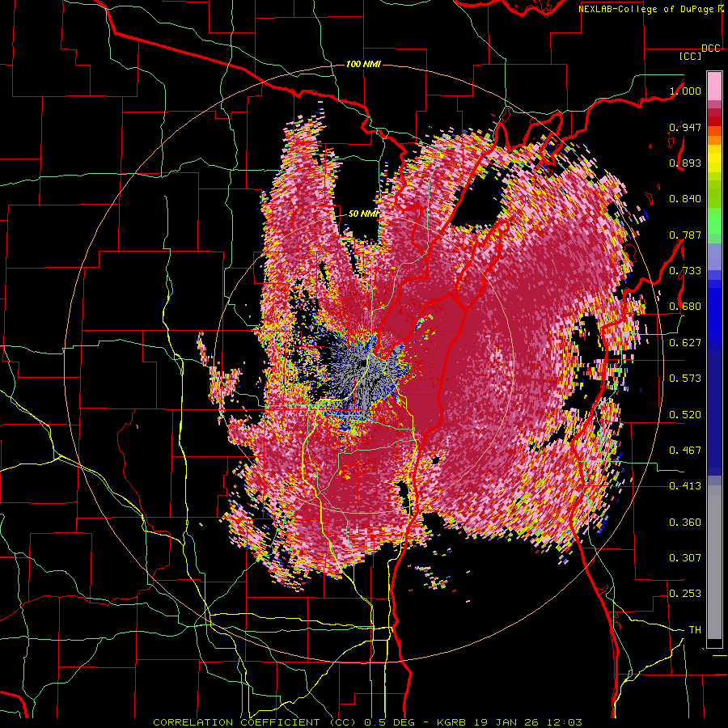This screenshot has height=728, width=728.
Task: Select the 0.893 scale value
Action: point(685,163)
